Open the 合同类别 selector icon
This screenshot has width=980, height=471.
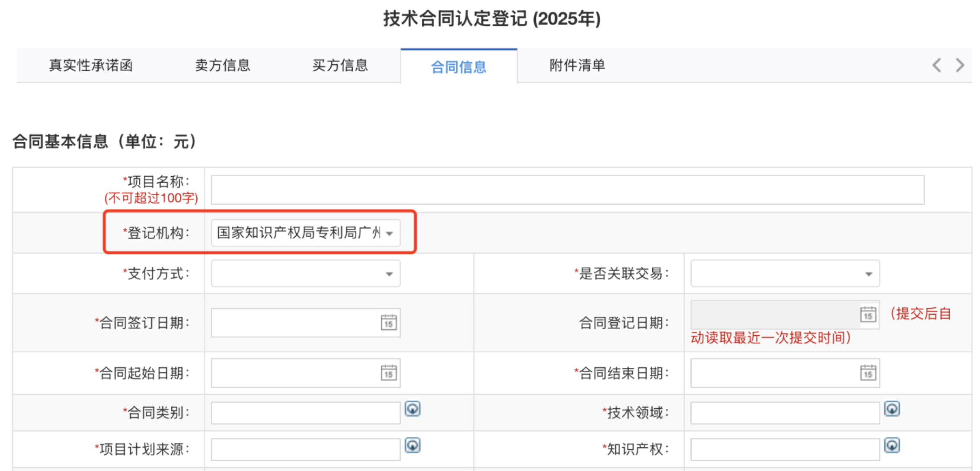click(x=412, y=409)
